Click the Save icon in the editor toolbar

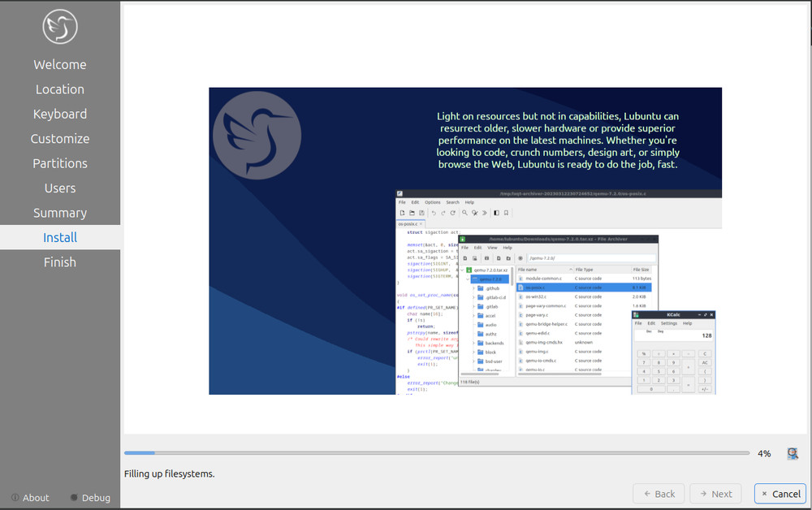click(x=421, y=213)
